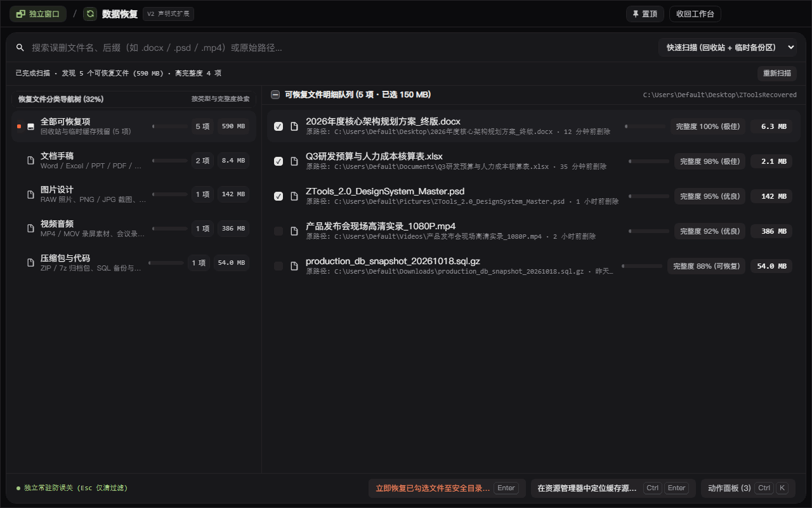The width and height of the screenshot is (812, 508).
Task: Click the 独立窗口 button
Action: pos(38,14)
